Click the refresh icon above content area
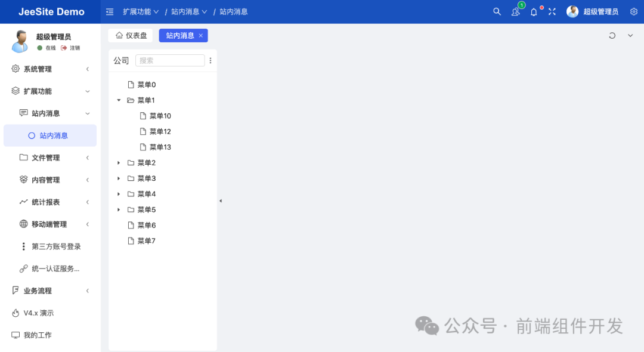The width and height of the screenshot is (644, 352). [611, 35]
